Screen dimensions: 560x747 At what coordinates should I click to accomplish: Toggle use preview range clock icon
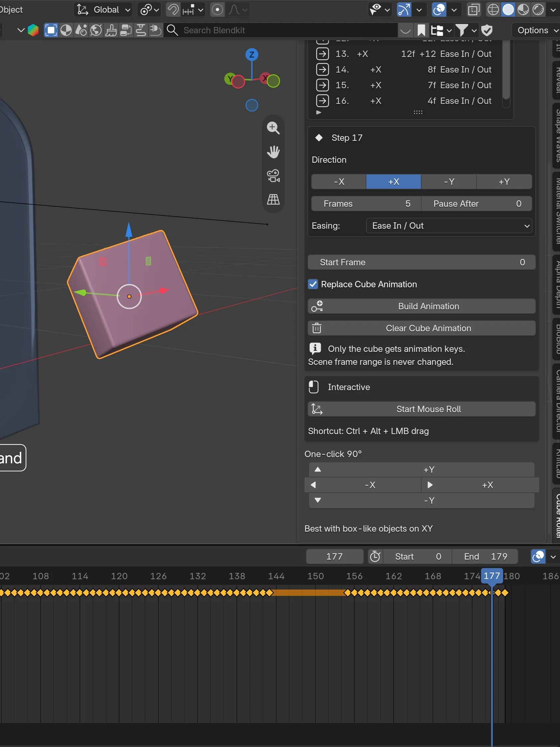(375, 556)
